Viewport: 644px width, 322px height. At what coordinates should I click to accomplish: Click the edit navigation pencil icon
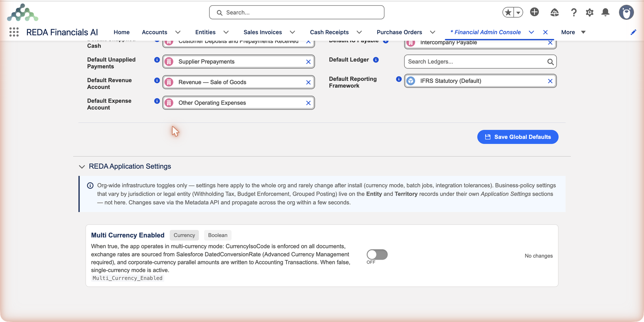pyautogui.click(x=634, y=32)
